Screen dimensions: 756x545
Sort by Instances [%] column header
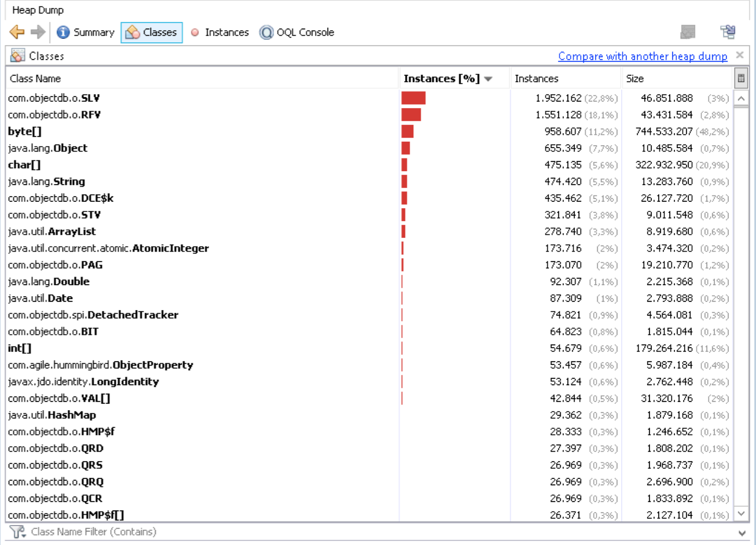click(x=454, y=79)
